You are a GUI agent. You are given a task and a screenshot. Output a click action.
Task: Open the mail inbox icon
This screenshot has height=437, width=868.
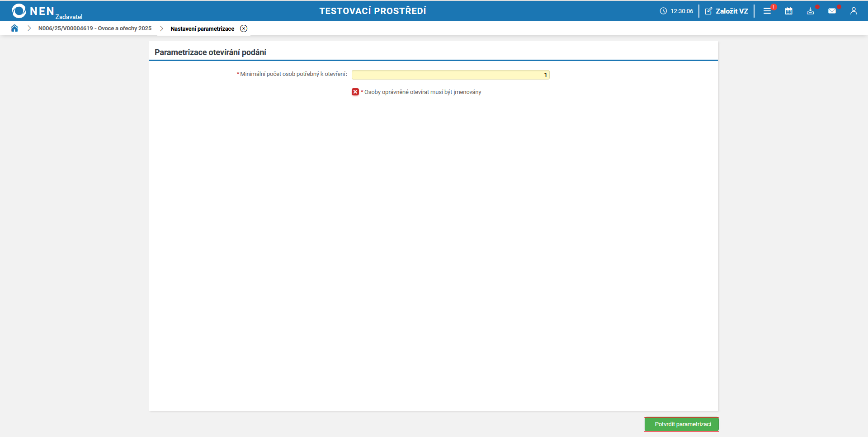[x=832, y=11]
